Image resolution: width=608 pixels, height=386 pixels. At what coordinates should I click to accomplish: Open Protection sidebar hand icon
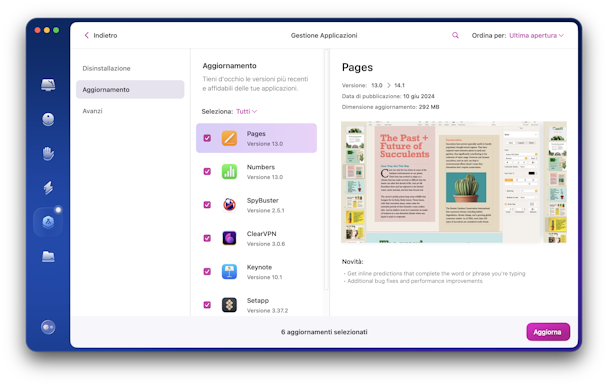[48, 154]
